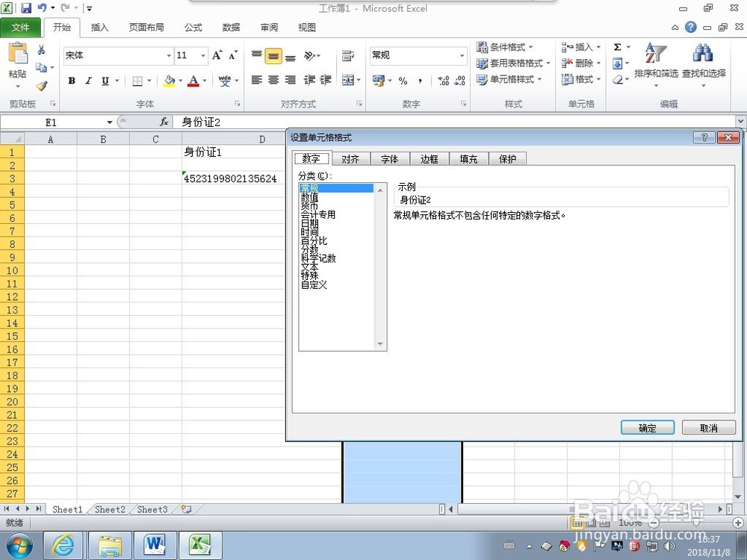
Task: Click the AutoSum sigma icon
Action: click(618, 47)
